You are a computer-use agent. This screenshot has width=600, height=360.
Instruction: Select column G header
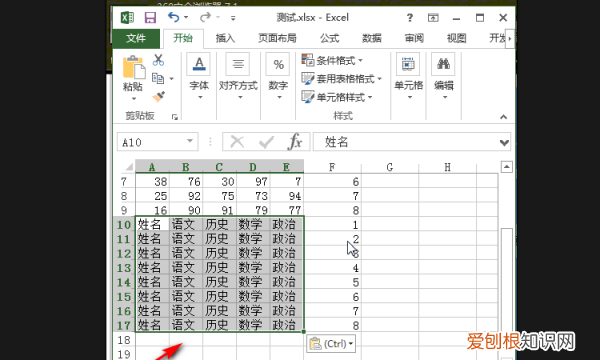click(x=390, y=167)
